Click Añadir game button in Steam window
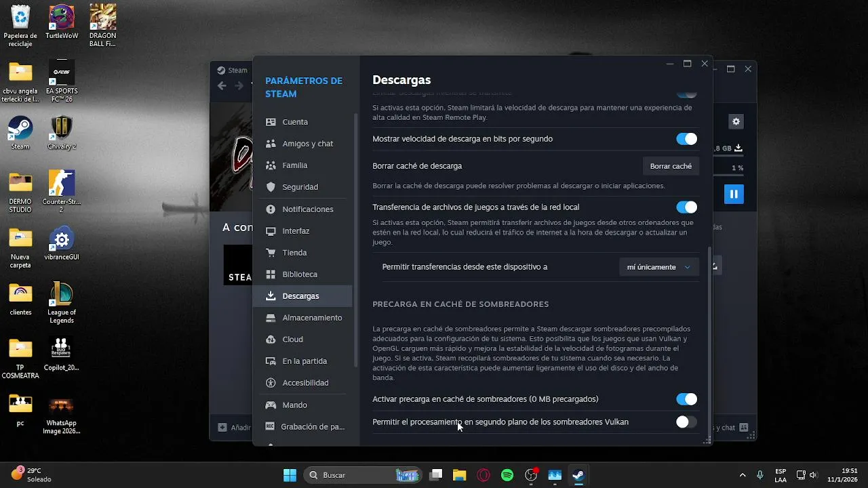Image resolution: width=868 pixels, height=488 pixels. (x=235, y=428)
